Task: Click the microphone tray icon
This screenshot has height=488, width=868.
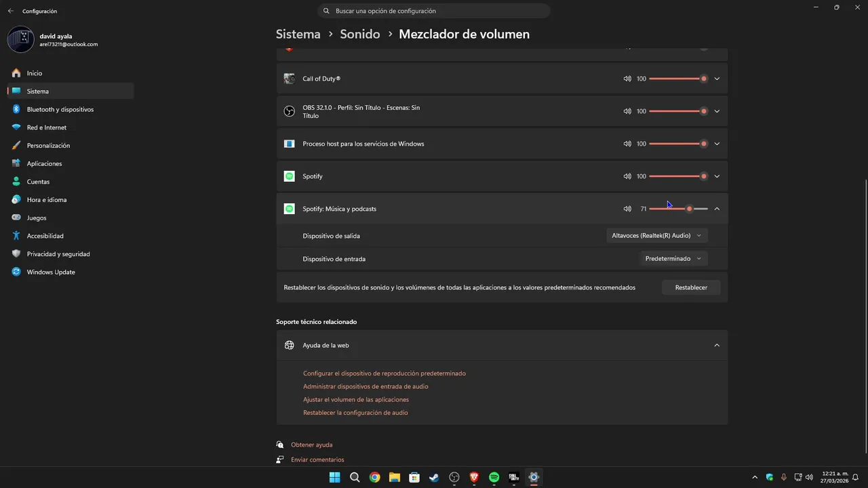Action: coord(784,477)
